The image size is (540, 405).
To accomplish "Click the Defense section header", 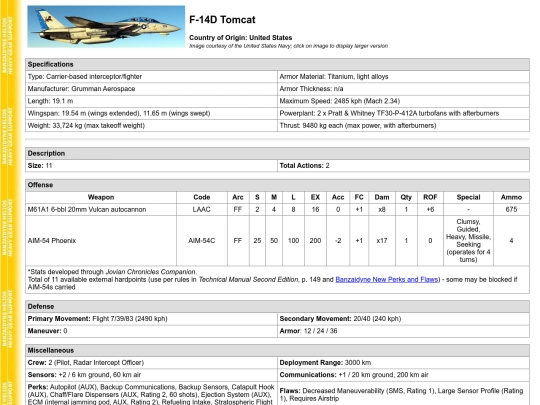I will 277,307.
